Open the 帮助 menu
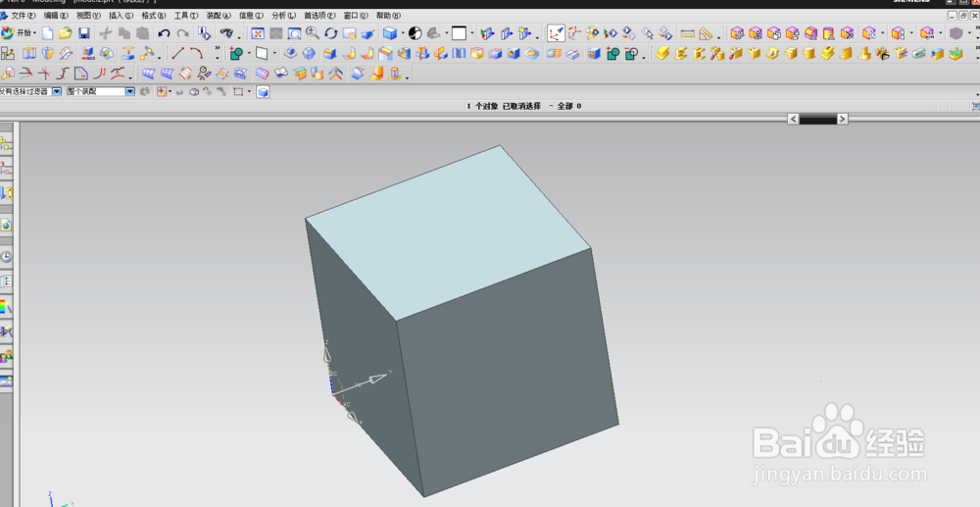 coord(388,16)
